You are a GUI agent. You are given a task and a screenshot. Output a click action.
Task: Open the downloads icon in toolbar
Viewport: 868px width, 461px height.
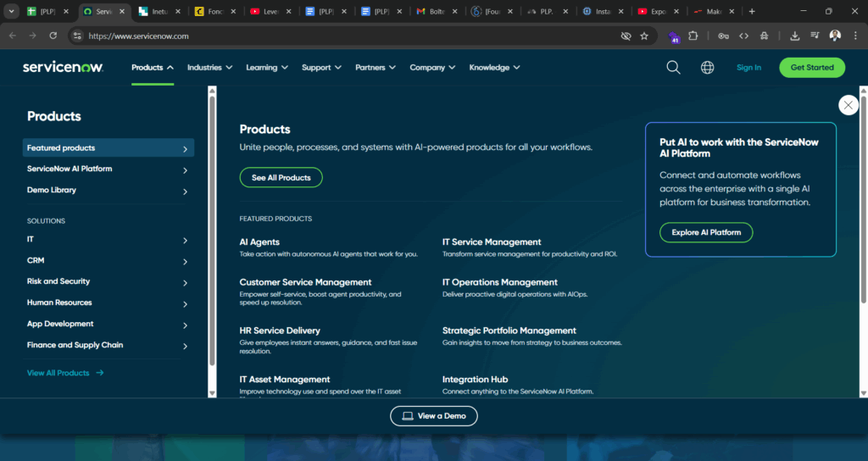(794, 36)
